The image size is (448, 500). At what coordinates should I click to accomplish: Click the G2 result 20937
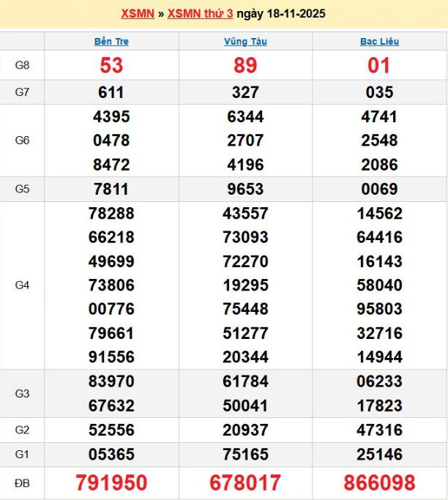coord(245,430)
